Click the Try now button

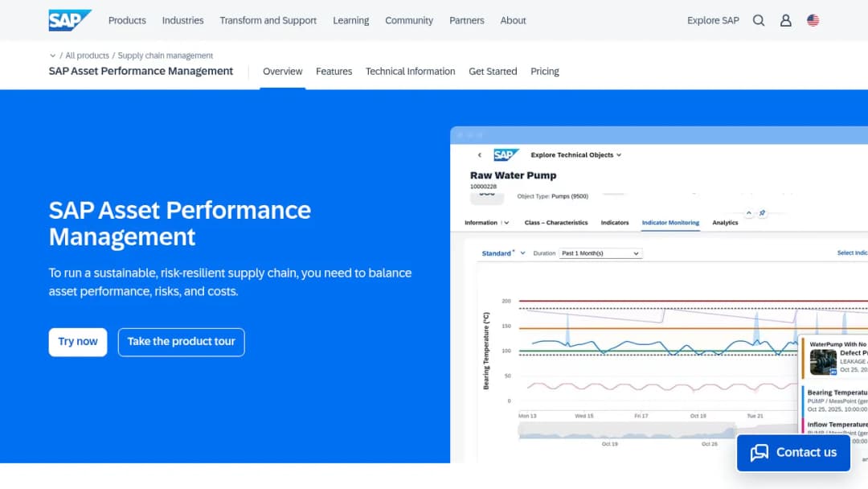(x=78, y=342)
